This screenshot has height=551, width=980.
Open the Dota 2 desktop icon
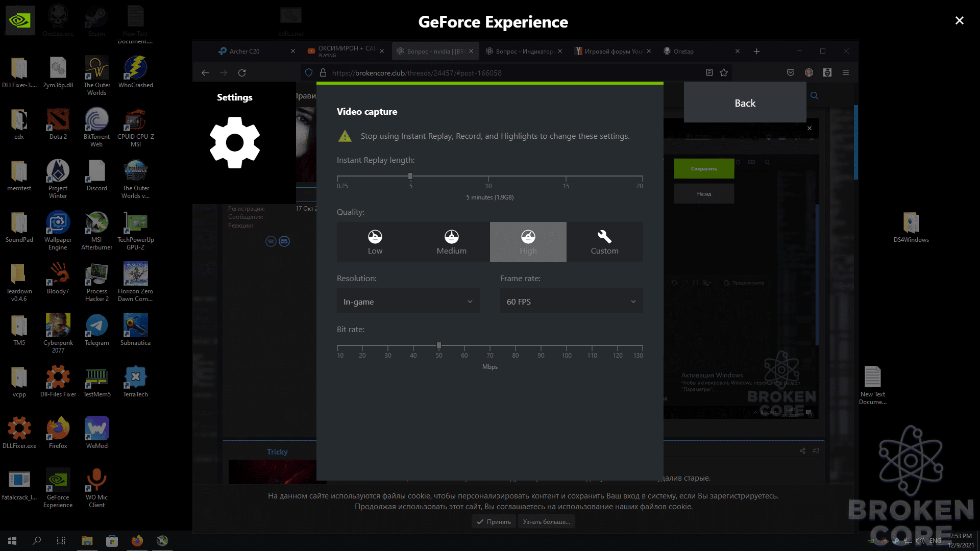coord(58,124)
